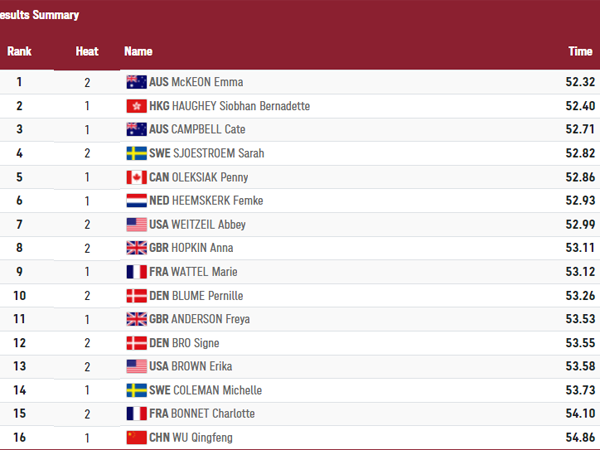
Task: Click the Hong Kong flag beside HAUGHEY
Action: click(x=136, y=106)
